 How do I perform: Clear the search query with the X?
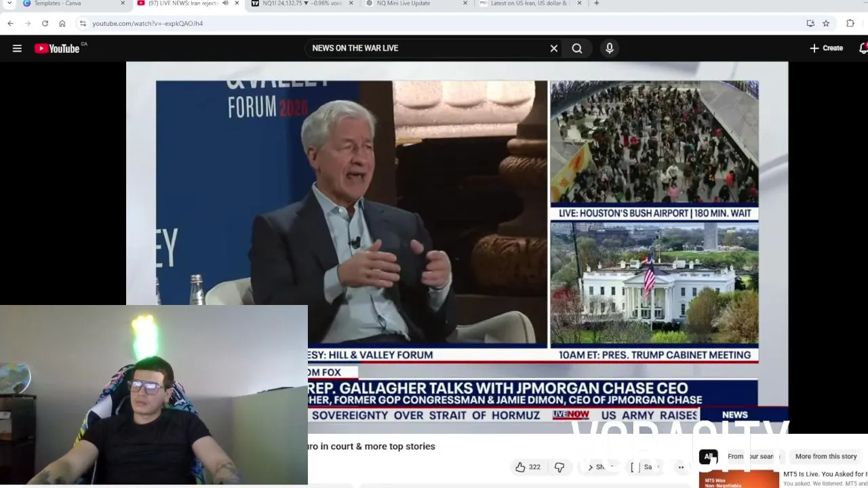point(554,48)
